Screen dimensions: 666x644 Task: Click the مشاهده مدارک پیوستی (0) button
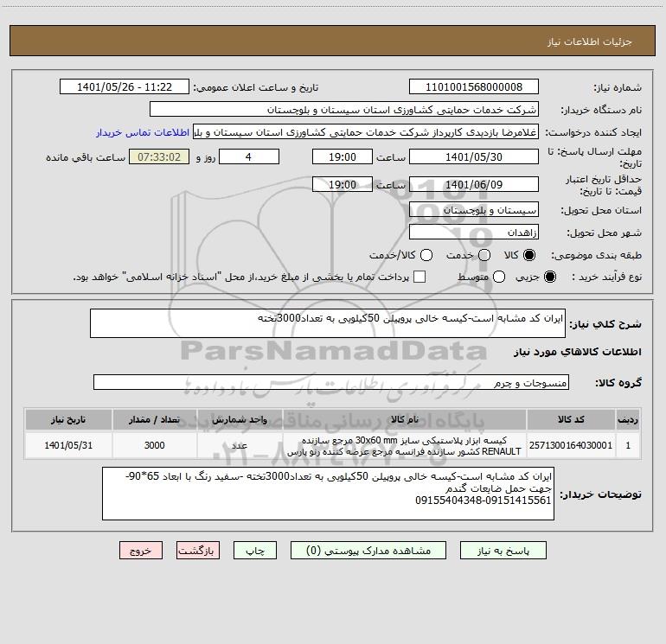coord(368,551)
